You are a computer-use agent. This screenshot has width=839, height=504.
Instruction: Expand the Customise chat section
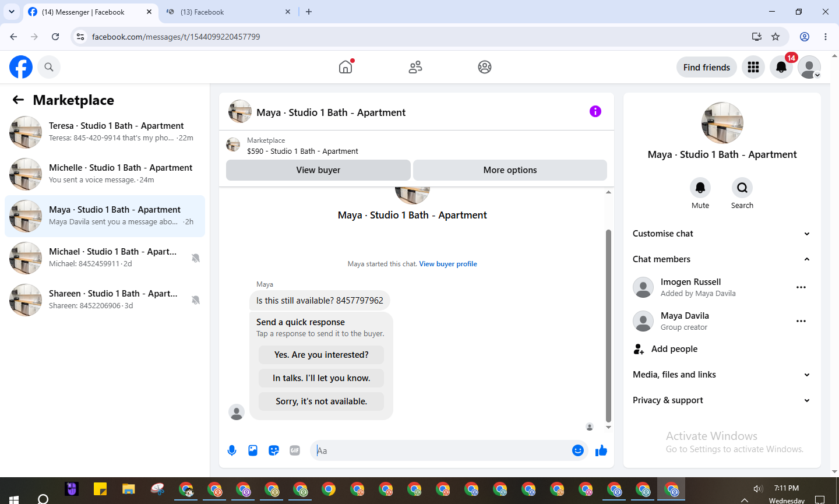coord(722,234)
